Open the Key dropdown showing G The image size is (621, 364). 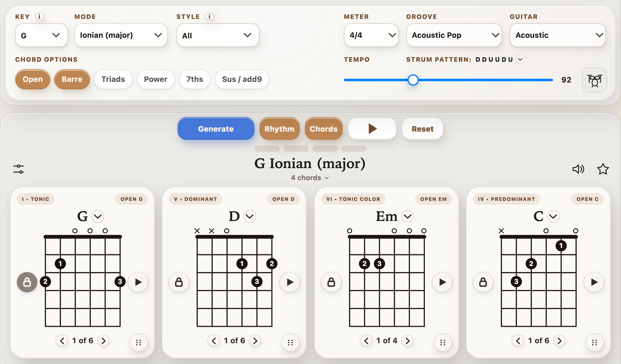tap(41, 35)
